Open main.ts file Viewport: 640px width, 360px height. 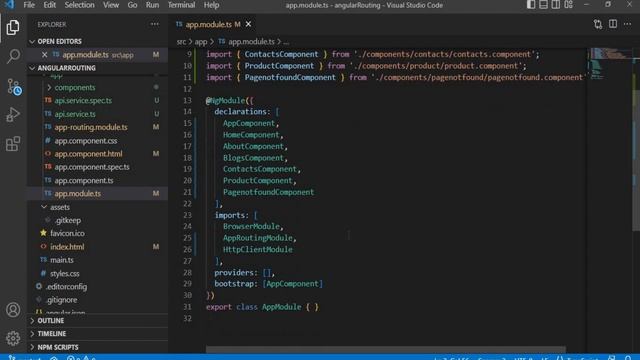point(62,260)
